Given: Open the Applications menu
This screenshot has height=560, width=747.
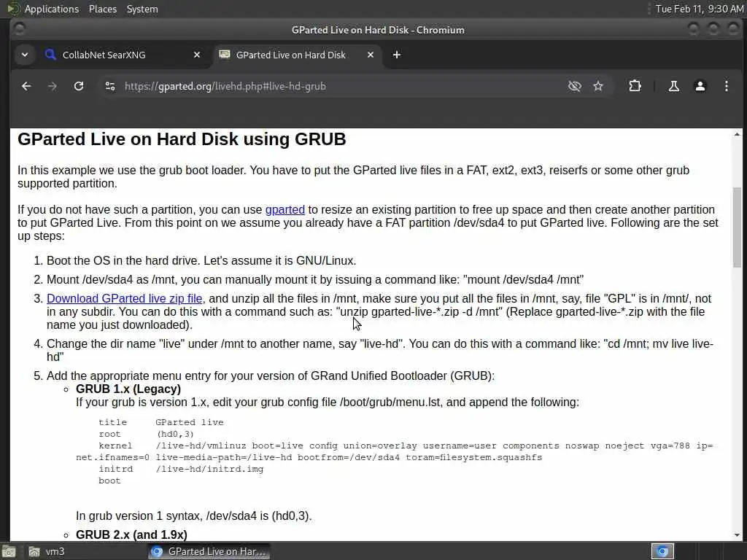Looking at the screenshot, I should point(52,9).
